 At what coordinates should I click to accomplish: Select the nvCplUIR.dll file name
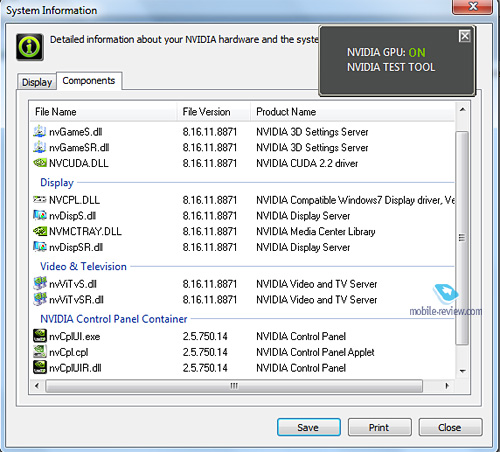coord(75,368)
